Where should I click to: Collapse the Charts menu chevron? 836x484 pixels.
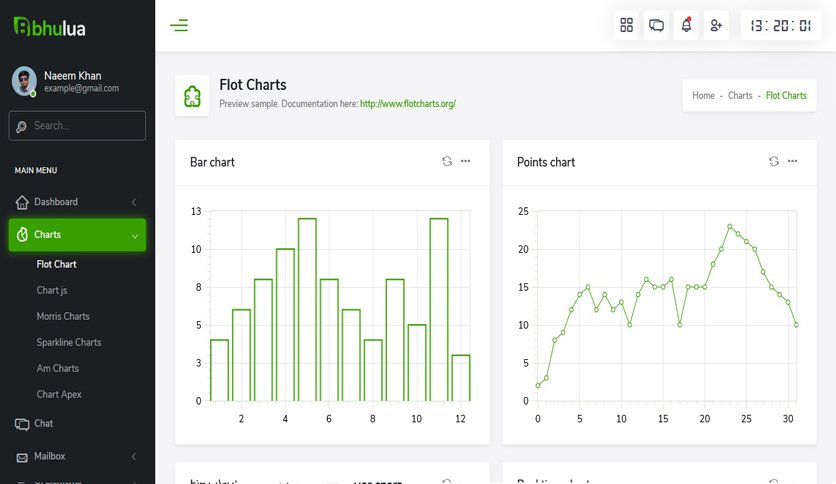(x=135, y=236)
